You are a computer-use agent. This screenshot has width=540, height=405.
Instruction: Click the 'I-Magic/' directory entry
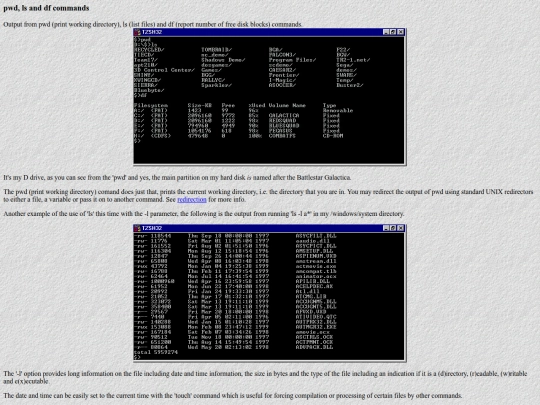[282, 80]
